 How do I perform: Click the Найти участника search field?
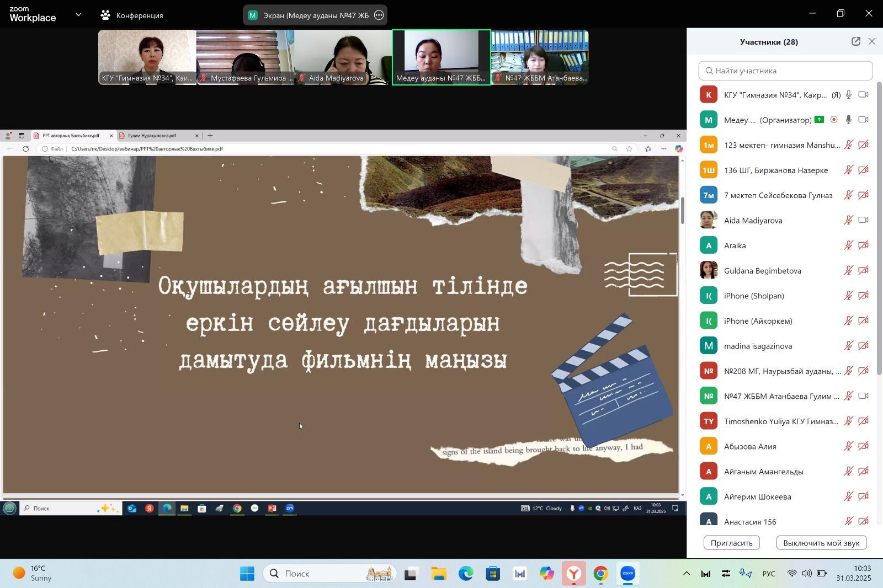click(784, 71)
